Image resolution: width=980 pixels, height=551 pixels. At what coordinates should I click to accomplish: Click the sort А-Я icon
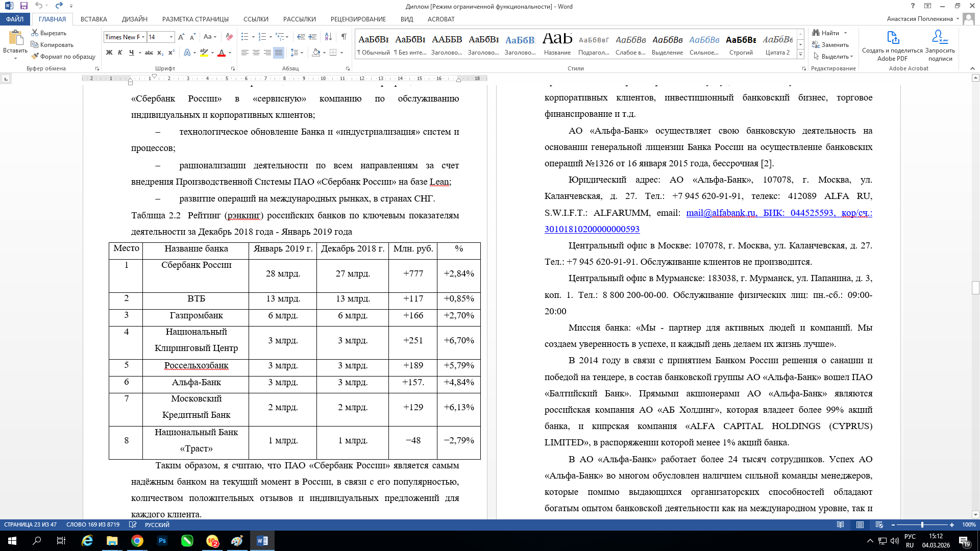pos(328,37)
